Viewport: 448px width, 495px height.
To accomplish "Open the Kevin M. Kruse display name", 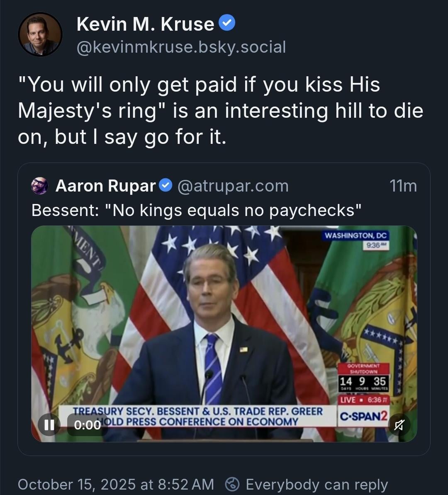I will (145, 24).
